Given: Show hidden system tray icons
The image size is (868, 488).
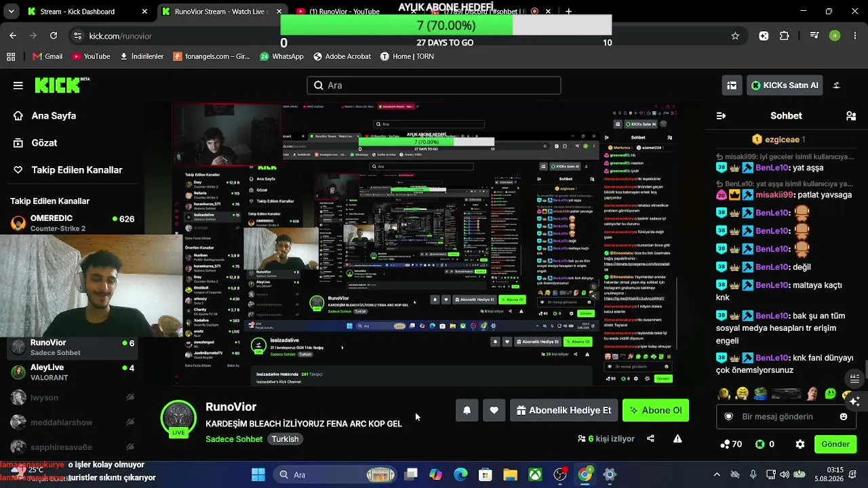Looking at the screenshot, I should [x=717, y=474].
